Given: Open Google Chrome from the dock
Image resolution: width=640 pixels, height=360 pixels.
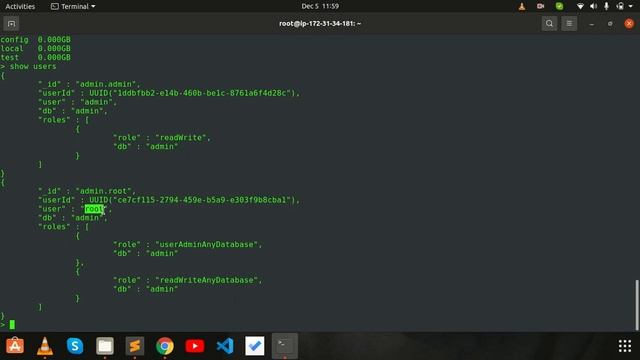Looking at the screenshot, I should 165,346.
